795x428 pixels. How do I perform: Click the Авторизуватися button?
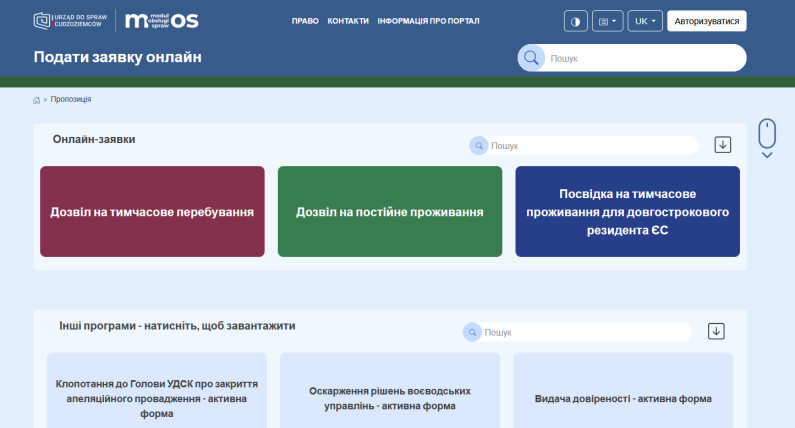(707, 21)
